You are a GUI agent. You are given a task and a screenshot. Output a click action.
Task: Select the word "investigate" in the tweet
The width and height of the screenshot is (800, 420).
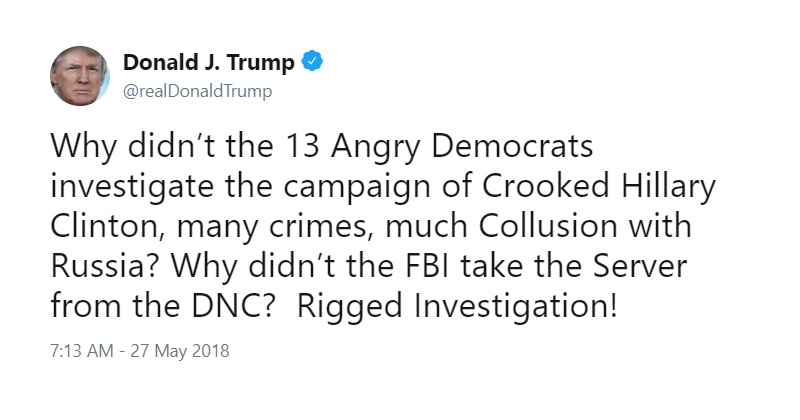tap(132, 187)
